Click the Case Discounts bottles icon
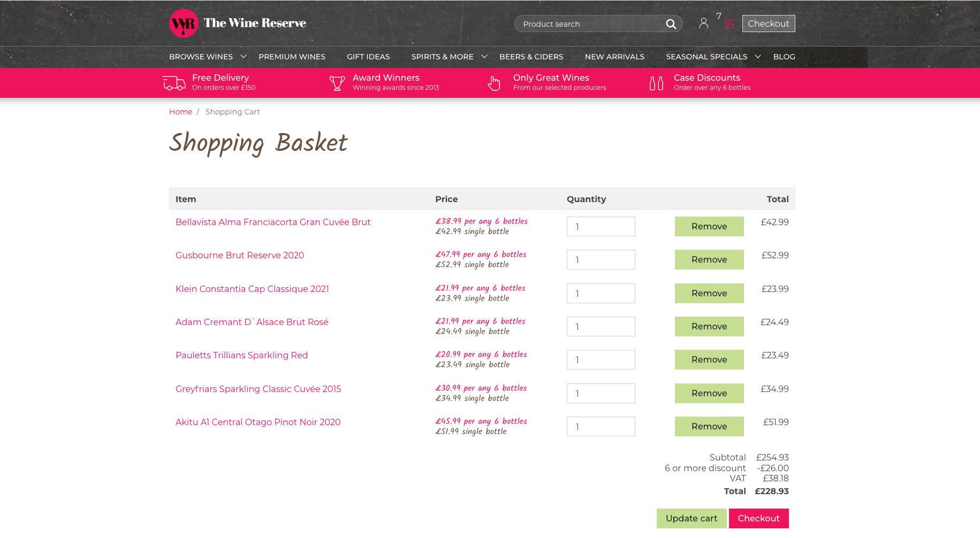This screenshot has width=980, height=538. pos(656,83)
